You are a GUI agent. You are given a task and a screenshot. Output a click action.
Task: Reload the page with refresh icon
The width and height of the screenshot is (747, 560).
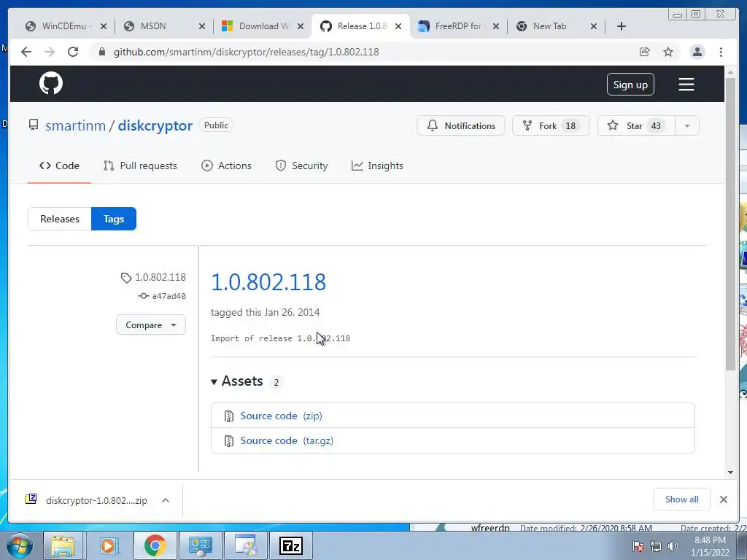pyautogui.click(x=73, y=52)
